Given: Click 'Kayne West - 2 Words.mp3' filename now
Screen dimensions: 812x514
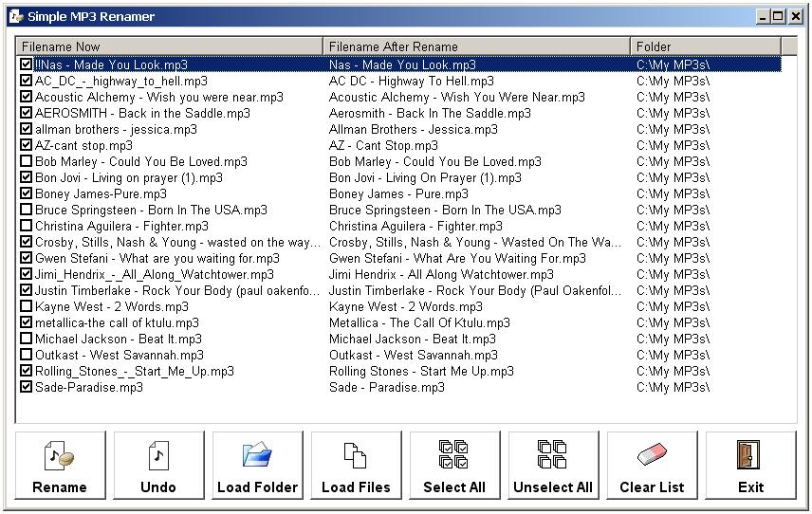Looking at the screenshot, I should point(112,306).
